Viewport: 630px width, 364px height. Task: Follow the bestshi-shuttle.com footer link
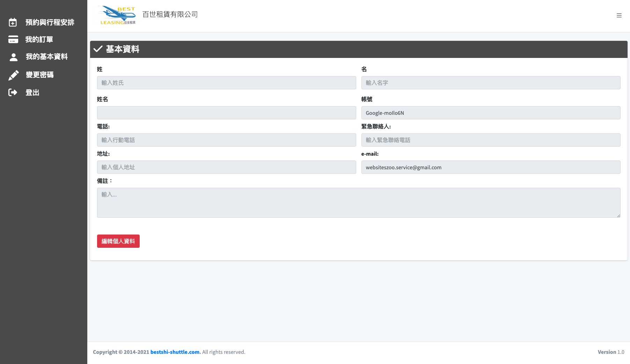pos(175,352)
